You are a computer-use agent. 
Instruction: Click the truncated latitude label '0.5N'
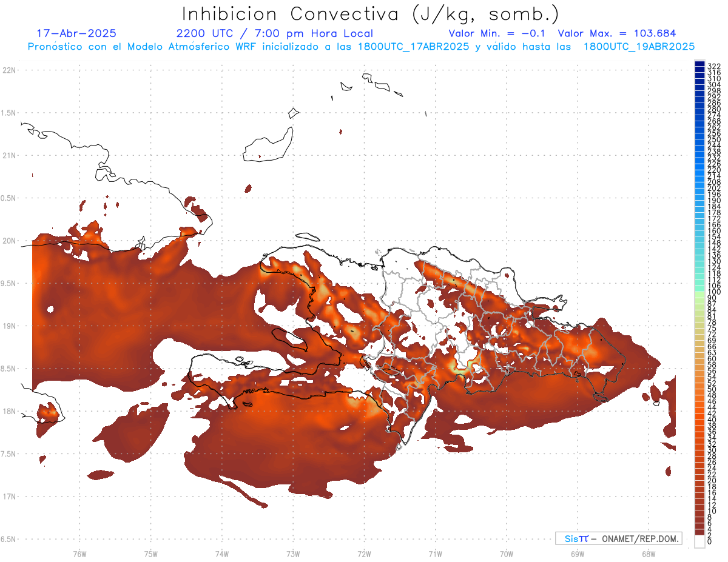(8, 198)
